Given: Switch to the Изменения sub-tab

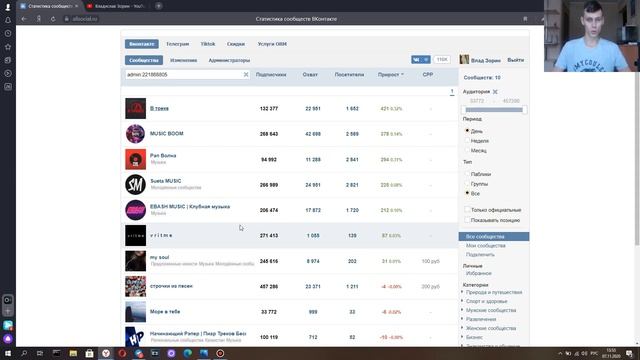Looking at the screenshot, I should click(184, 60).
